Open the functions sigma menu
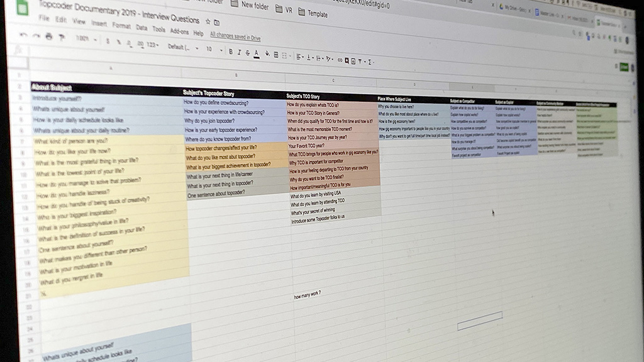The height and width of the screenshot is (362, 644). coord(370,62)
